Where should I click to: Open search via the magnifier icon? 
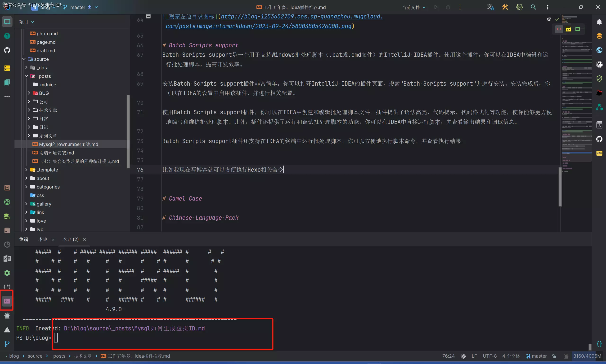tap(534, 7)
